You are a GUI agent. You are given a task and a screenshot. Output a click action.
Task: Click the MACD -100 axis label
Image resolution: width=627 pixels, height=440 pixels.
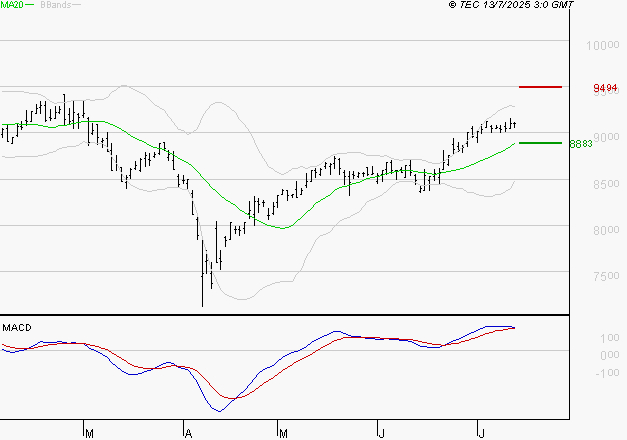607,373
